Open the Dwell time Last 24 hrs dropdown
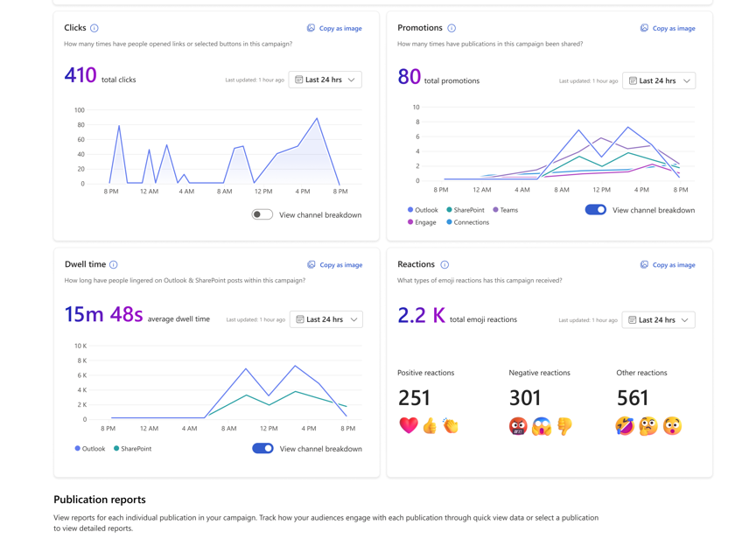Viewport: 756px width, 539px height. 326,319
